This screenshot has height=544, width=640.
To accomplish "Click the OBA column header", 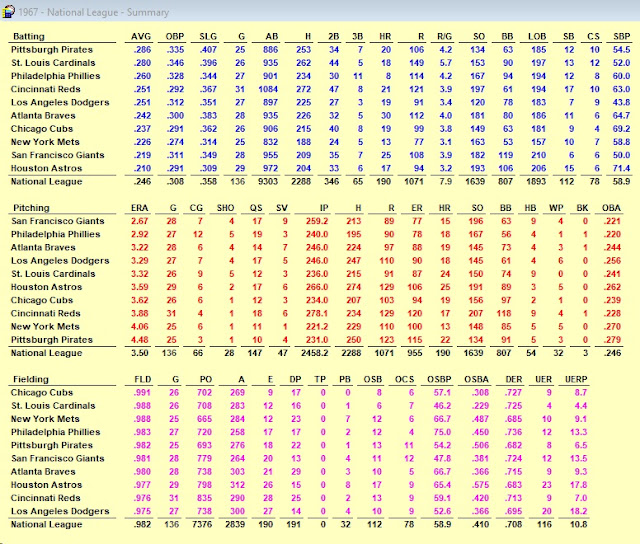I will tap(611, 208).
